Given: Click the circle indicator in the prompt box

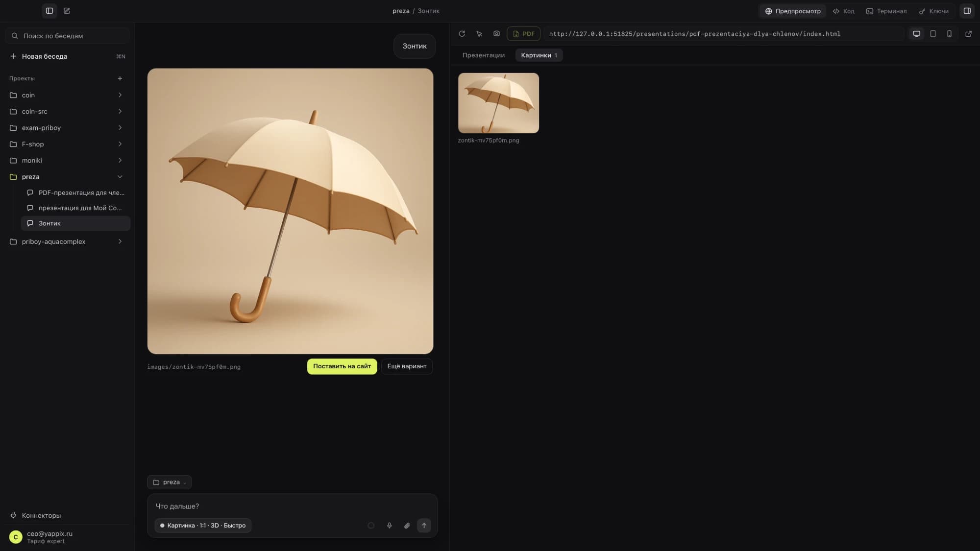Looking at the screenshot, I should [x=371, y=526].
